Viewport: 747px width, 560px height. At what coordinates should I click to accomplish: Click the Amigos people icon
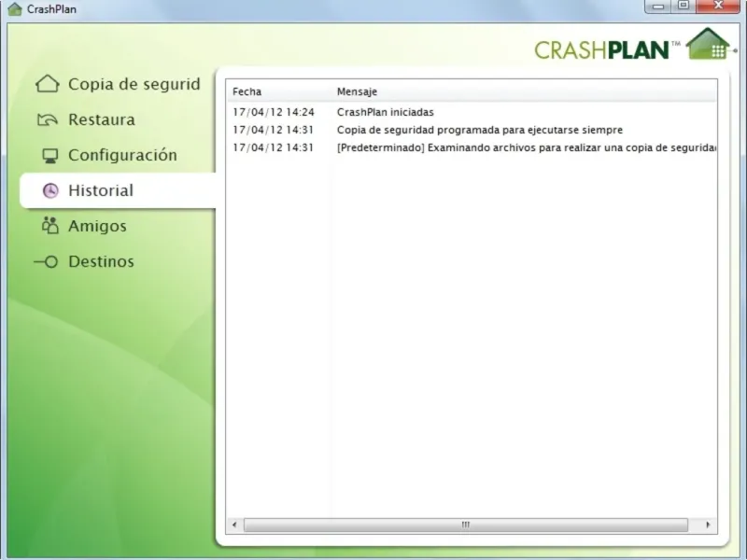tap(50, 226)
